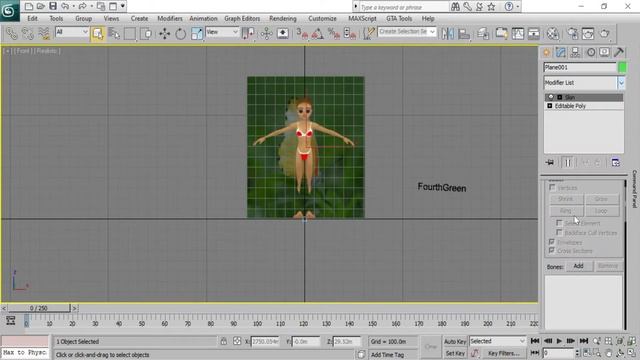640x360 pixels.
Task: Switch to the Utilities hammer tab
Action: click(x=619, y=52)
